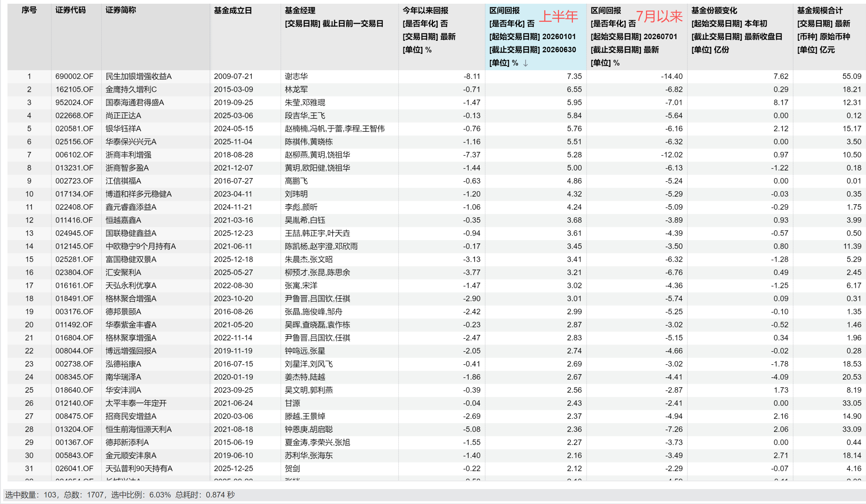The width and height of the screenshot is (866, 504).
Task: Click year-to-date return value -8.11
Action: pos(472,76)
